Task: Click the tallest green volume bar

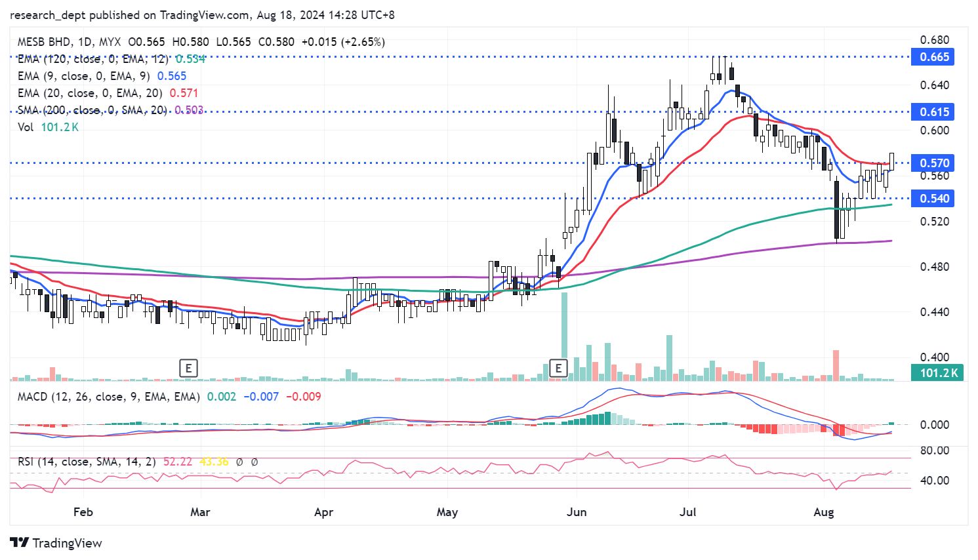Action: [564, 336]
